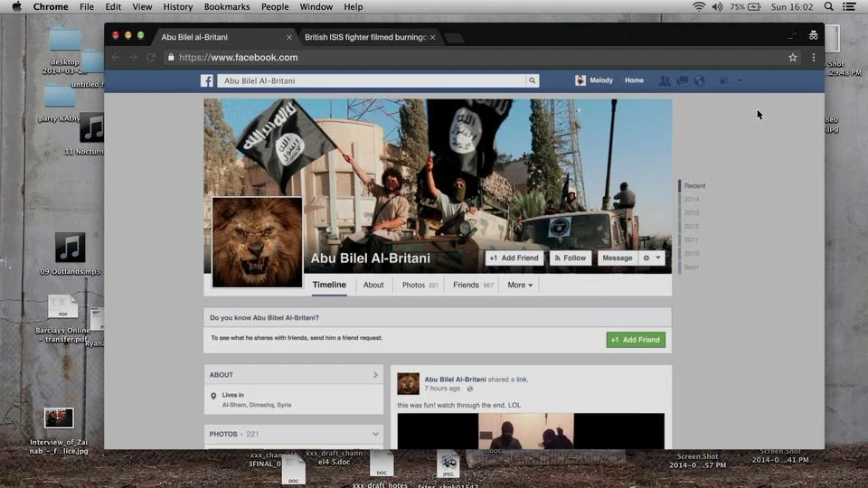868x488 pixels.
Task: Open the Photos tab
Action: pyautogui.click(x=420, y=285)
